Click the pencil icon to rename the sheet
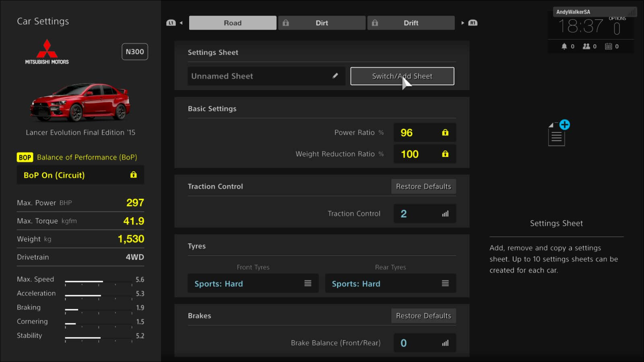Screen dimensions: 644x362 [335, 76]
